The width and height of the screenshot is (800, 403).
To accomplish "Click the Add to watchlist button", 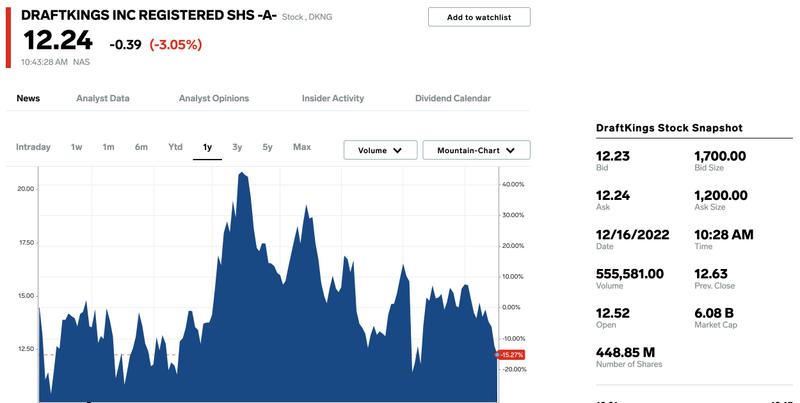I will point(479,17).
